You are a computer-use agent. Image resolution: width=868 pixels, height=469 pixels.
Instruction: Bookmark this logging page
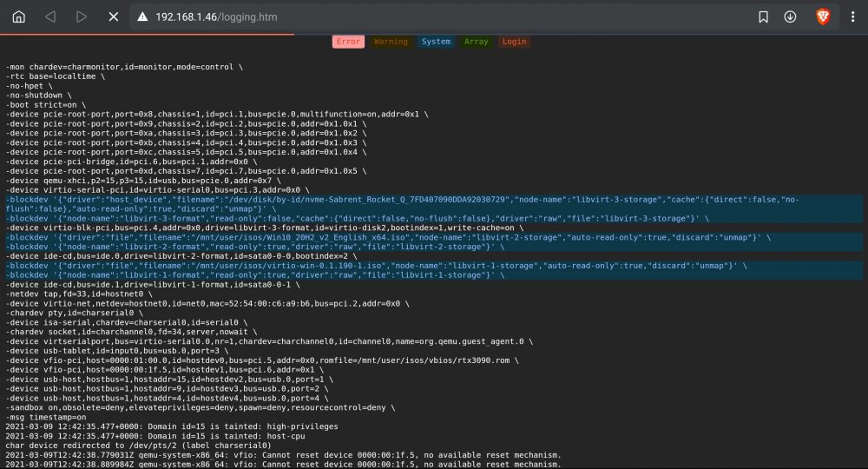click(763, 17)
